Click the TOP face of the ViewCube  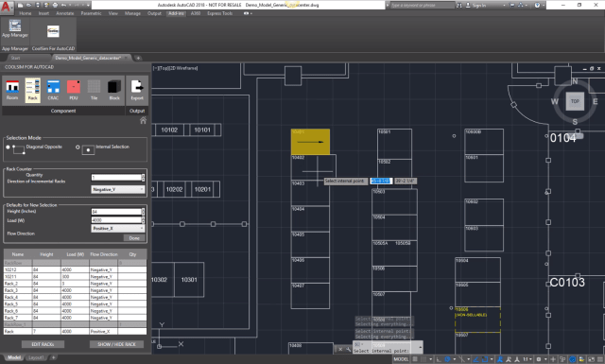(575, 101)
